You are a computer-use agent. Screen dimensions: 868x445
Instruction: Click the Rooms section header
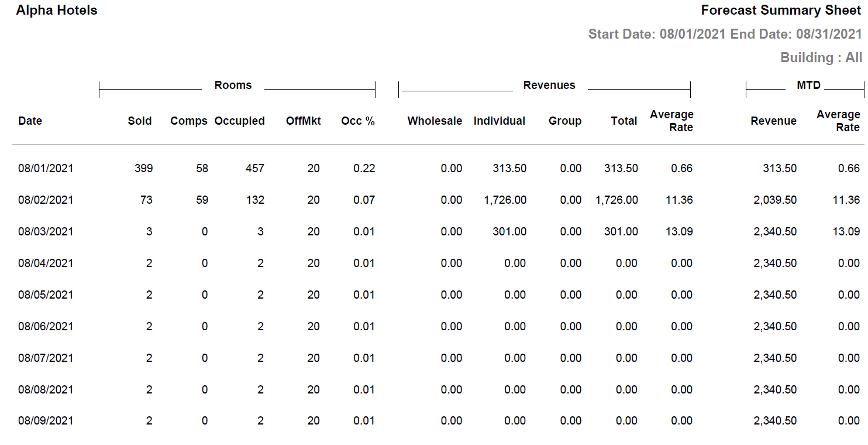[233, 85]
